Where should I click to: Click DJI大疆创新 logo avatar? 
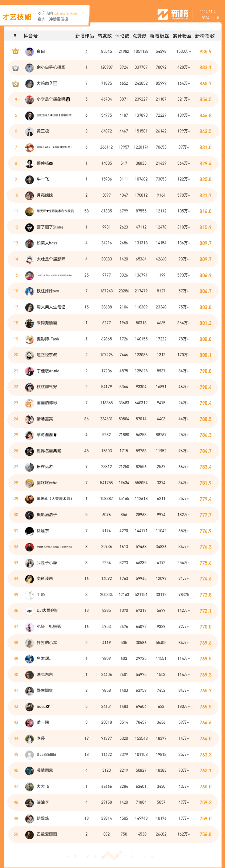30,611
